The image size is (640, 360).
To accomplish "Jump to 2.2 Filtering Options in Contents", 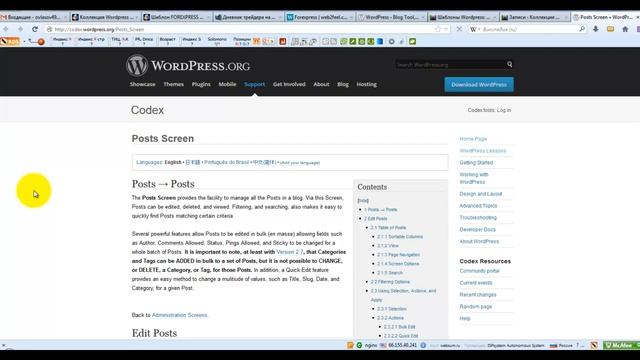I will coord(390,282).
